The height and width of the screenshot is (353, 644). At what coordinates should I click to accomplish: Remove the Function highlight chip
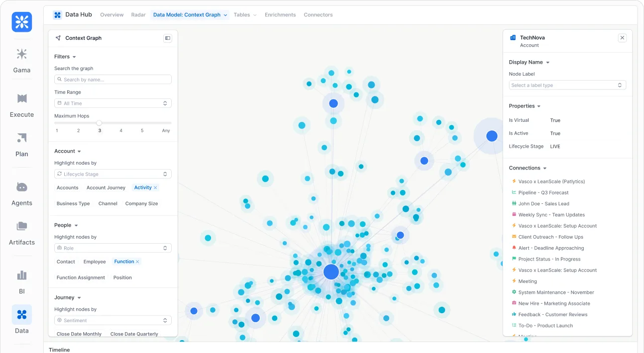click(x=137, y=262)
